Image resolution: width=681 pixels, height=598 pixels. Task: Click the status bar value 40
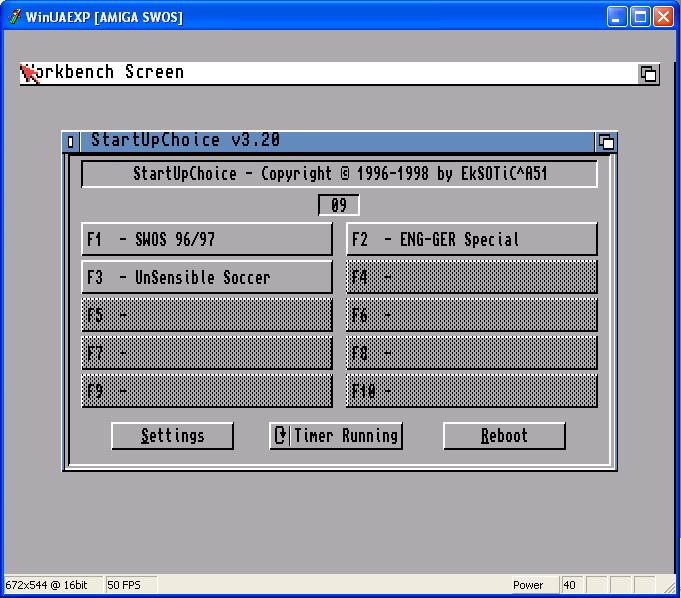569,585
